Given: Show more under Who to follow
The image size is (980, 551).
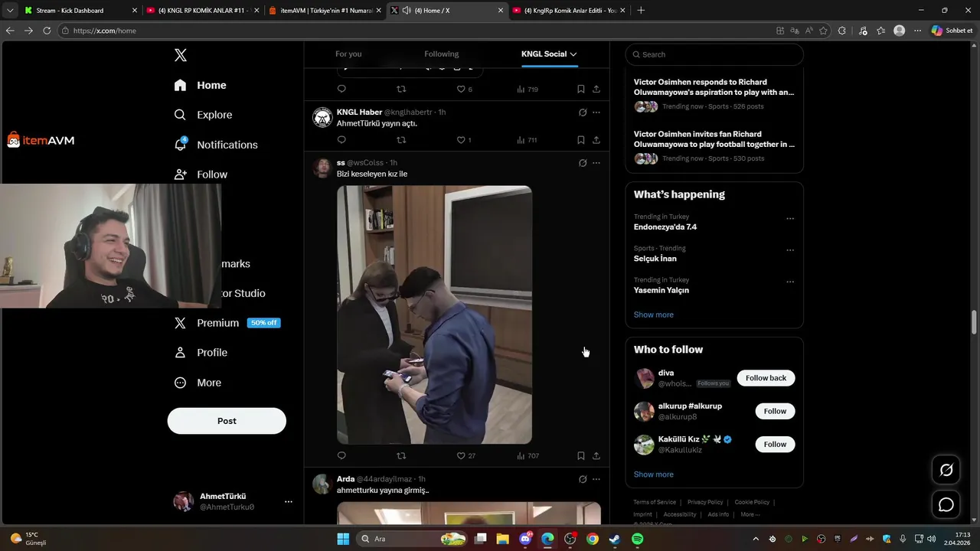Looking at the screenshot, I should tap(653, 474).
